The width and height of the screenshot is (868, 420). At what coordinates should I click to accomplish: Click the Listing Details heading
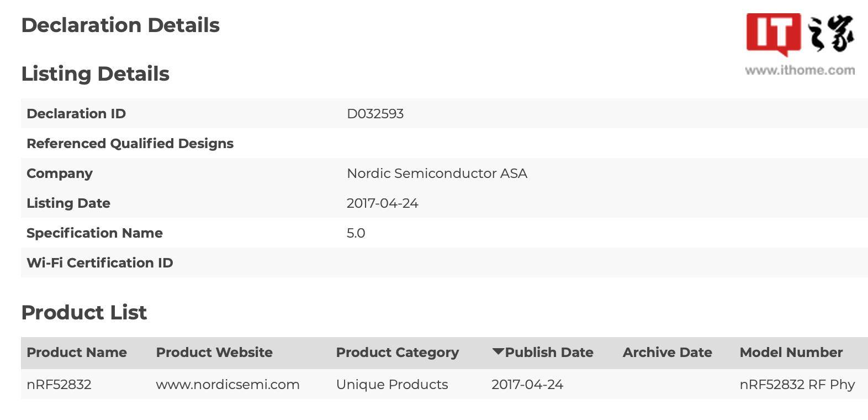95,74
